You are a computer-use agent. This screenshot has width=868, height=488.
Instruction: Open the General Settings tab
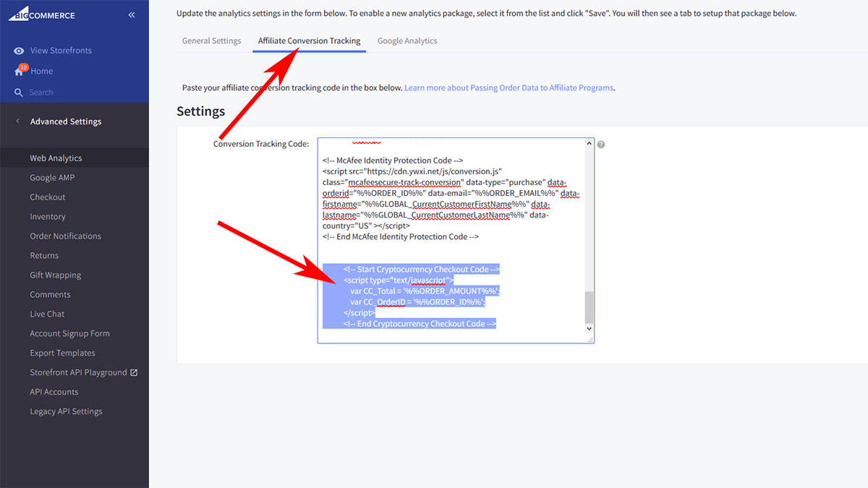tap(211, 41)
